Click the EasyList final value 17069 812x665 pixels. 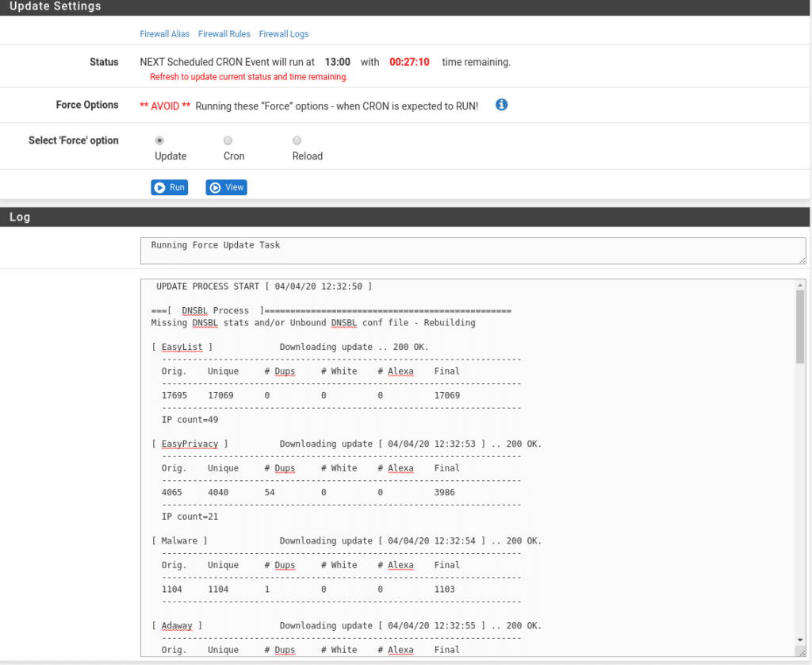[447, 395]
